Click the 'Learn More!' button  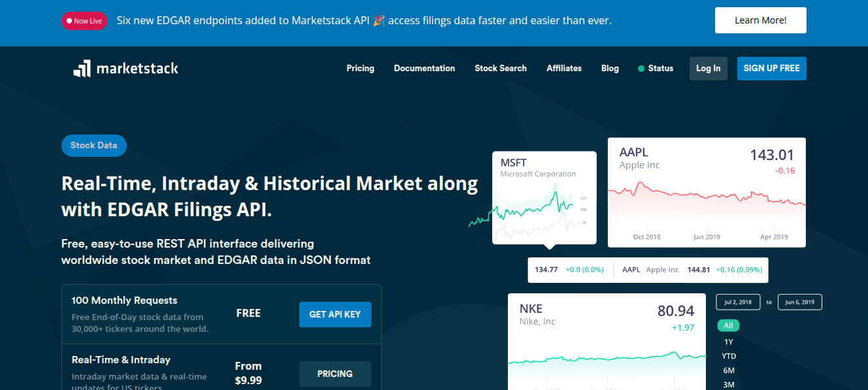click(x=760, y=20)
